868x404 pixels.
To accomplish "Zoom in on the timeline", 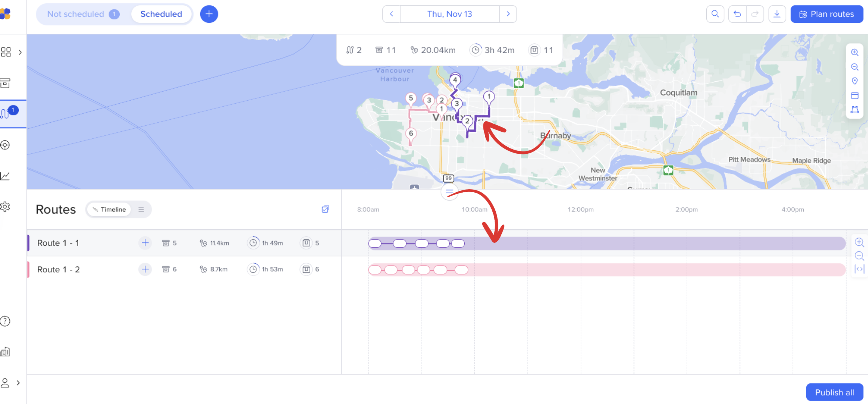I will click(x=859, y=242).
